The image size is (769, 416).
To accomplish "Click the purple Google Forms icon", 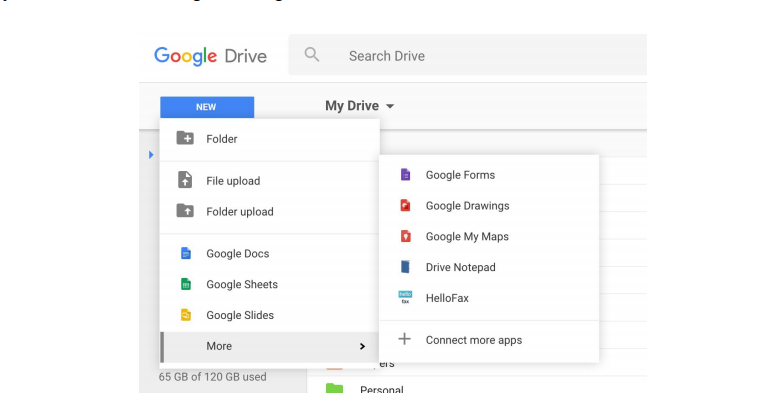I will 405,175.
